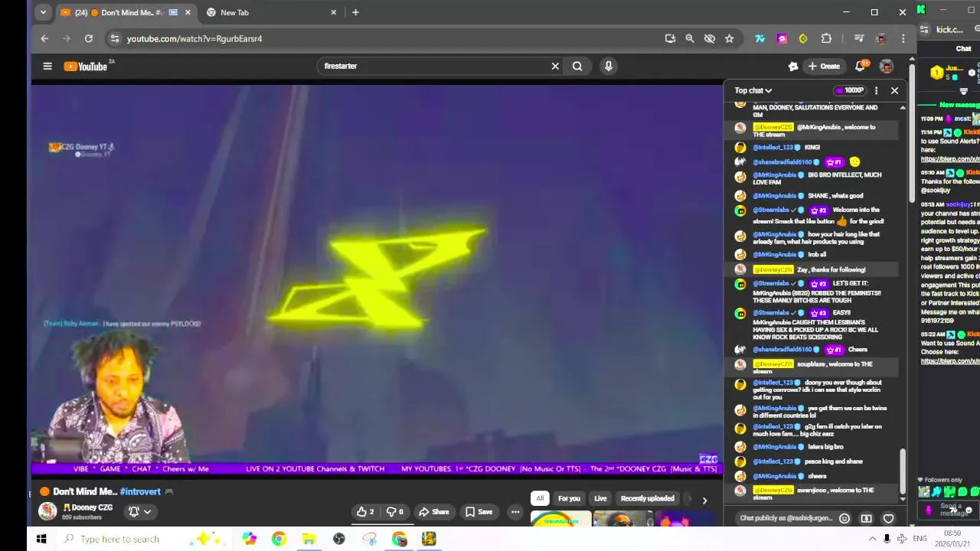Share the video
The image size is (980, 551).
[x=434, y=512]
